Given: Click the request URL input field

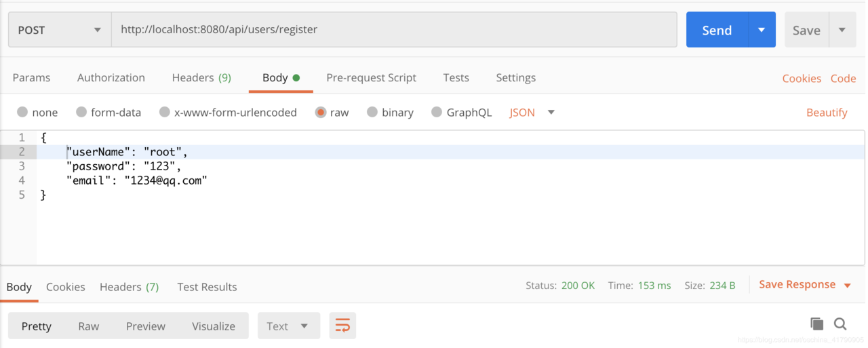Looking at the screenshot, I should click(394, 30).
